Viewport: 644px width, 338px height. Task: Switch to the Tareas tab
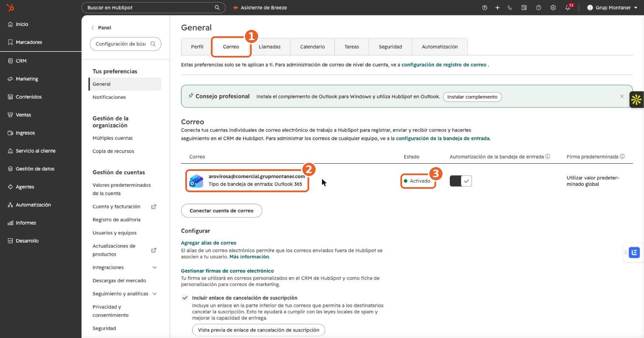pos(352,47)
